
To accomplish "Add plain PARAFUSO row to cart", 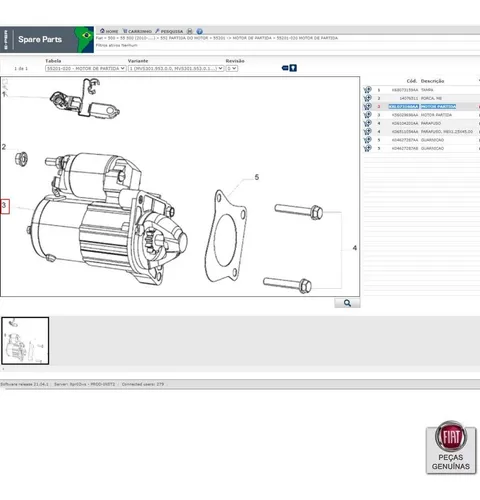I will click(x=367, y=123).
